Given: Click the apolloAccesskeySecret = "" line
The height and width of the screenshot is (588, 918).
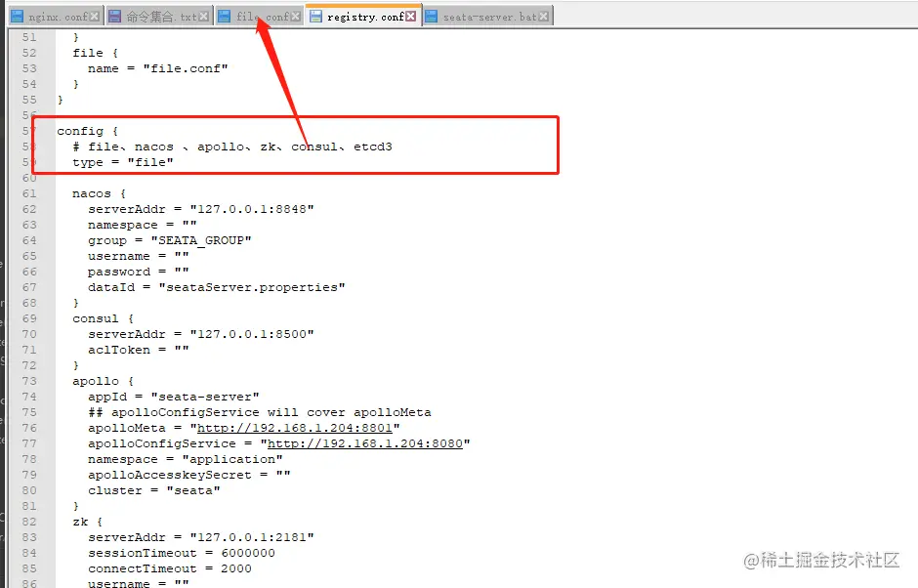Looking at the screenshot, I should point(189,475).
